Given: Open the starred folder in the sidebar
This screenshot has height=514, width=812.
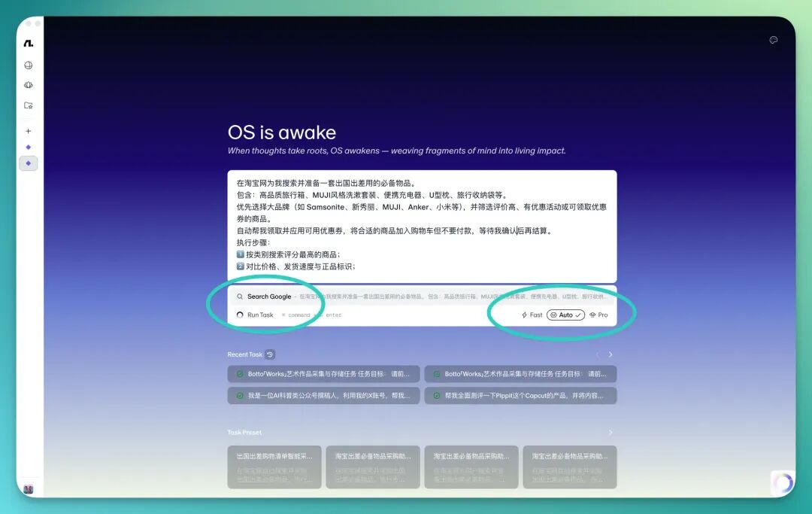Looking at the screenshot, I should 29,105.
